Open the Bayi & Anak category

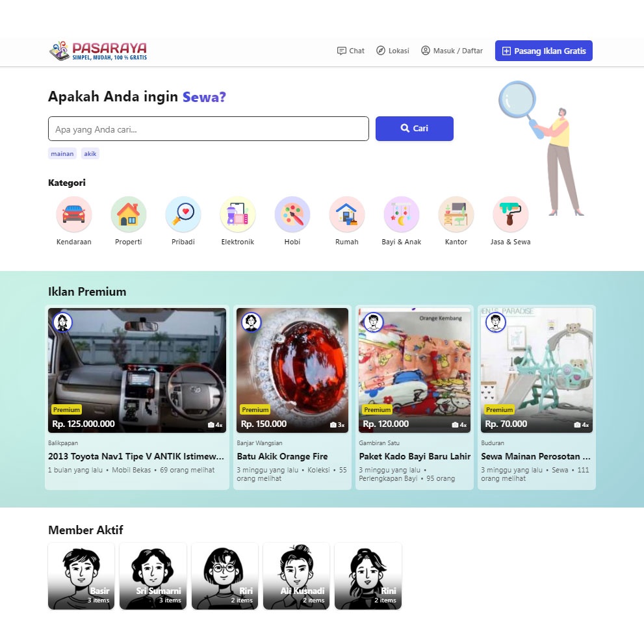point(401,214)
